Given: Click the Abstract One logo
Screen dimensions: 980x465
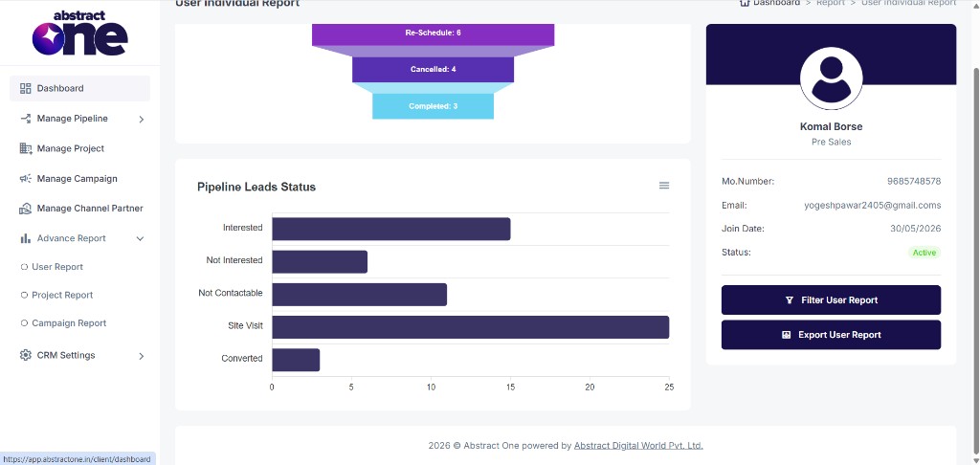Looking at the screenshot, I should (x=80, y=33).
